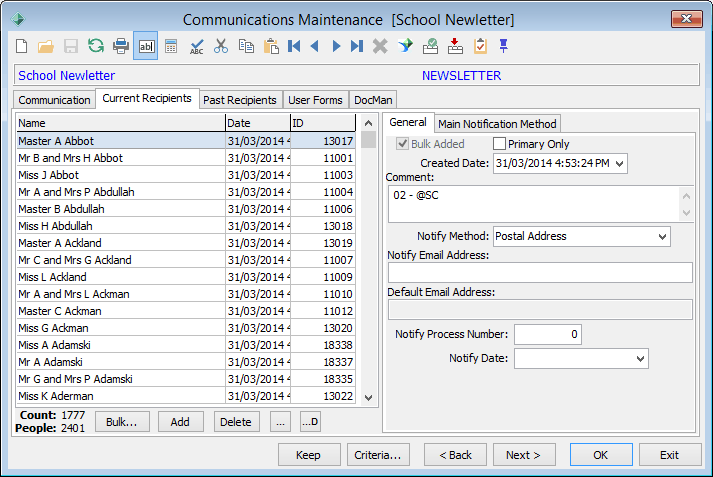This screenshot has width=713, height=477.
Task: Click the Add button
Action: pos(180,422)
